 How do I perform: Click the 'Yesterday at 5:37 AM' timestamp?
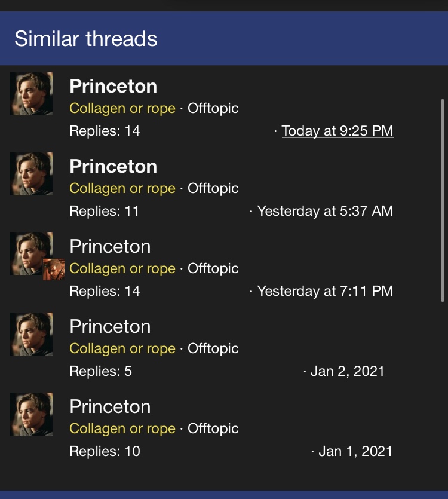point(325,211)
